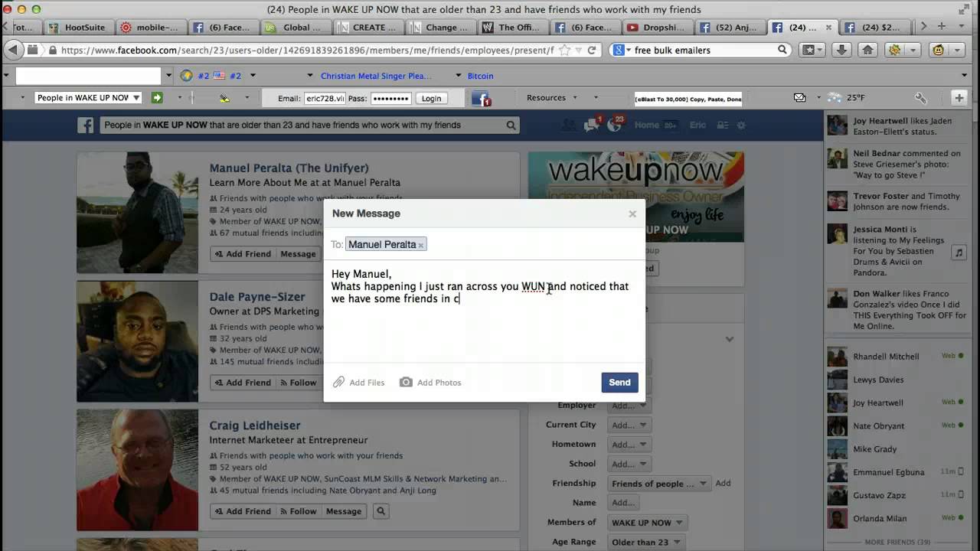Open the eBlast To 30,000 toolbar link
The height and width of the screenshot is (551, 980).
pos(688,99)
